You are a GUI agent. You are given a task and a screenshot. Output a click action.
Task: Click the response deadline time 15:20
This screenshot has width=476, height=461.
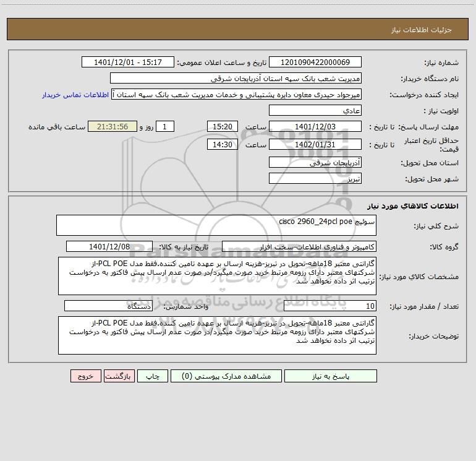tap(222, 126)
